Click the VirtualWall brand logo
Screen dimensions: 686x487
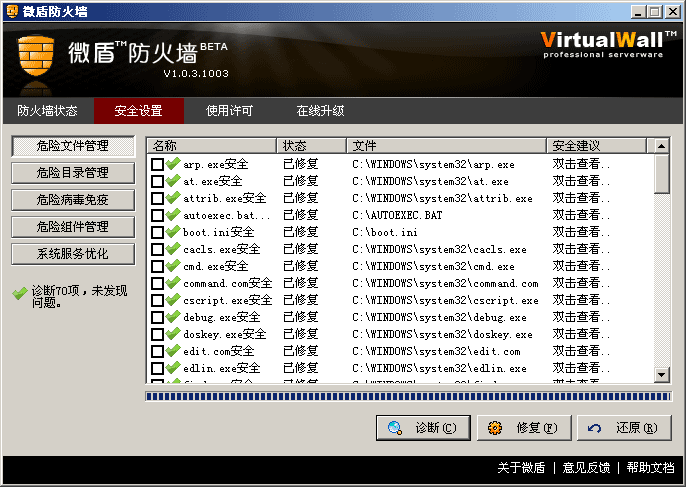[608, 45]
